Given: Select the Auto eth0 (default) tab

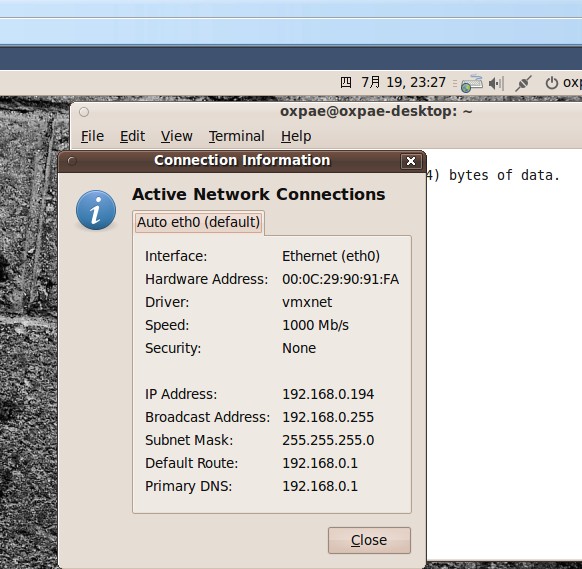Looking at the screenshot, I should coord(199,222).
